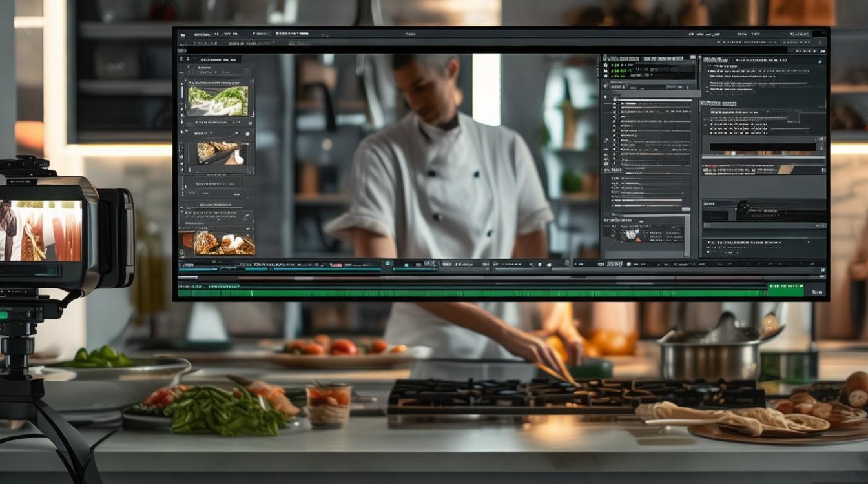Select the bright green clip at timeline's right end
This screenshot has height=484, width=868.
pyautogui.click(x=785, y=290)
